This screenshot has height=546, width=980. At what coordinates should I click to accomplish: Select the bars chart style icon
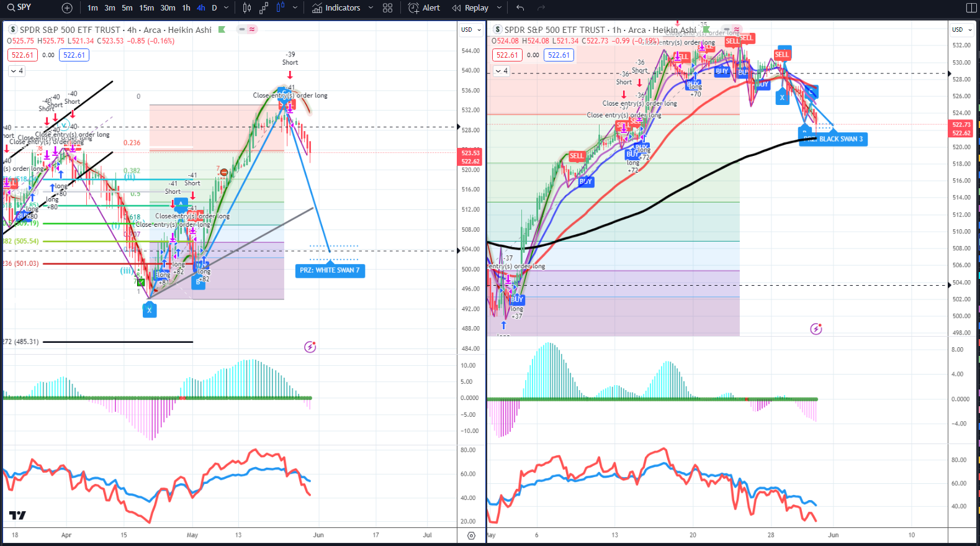[x=247, y=8]
